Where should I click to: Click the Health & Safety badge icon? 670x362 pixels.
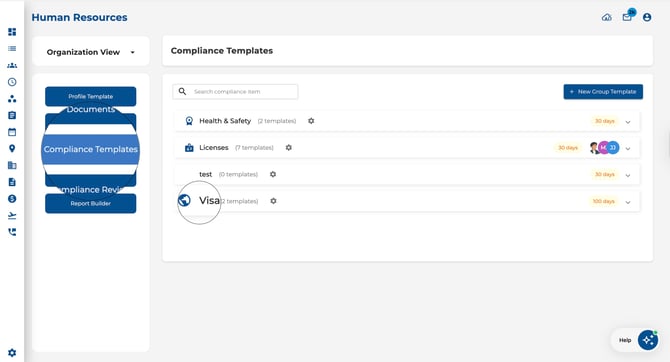tap(189, 121)
